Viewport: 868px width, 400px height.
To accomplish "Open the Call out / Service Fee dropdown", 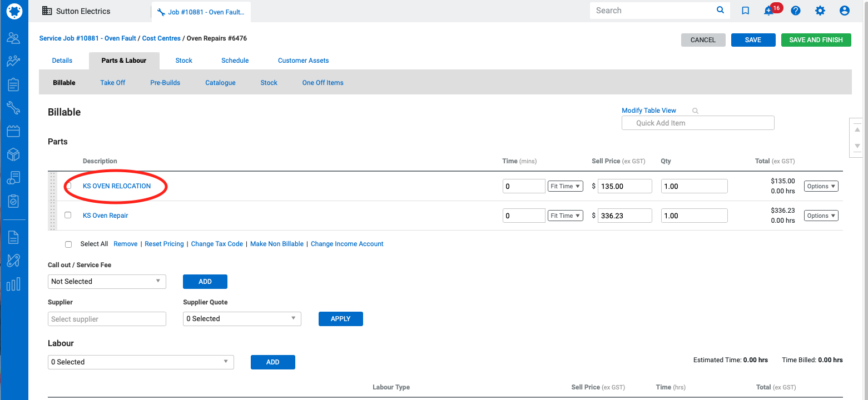I will (107, 282).
